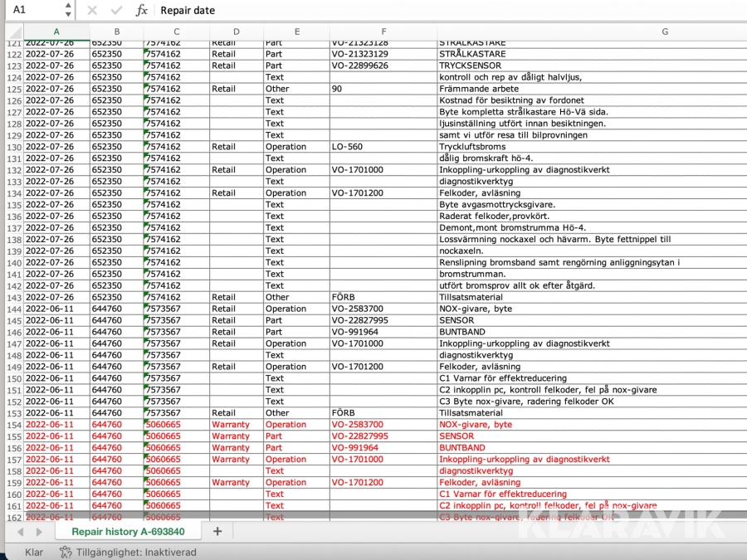Click the confirm entry checkmark icon
747x560 pixels.
[x=116, y=11]
